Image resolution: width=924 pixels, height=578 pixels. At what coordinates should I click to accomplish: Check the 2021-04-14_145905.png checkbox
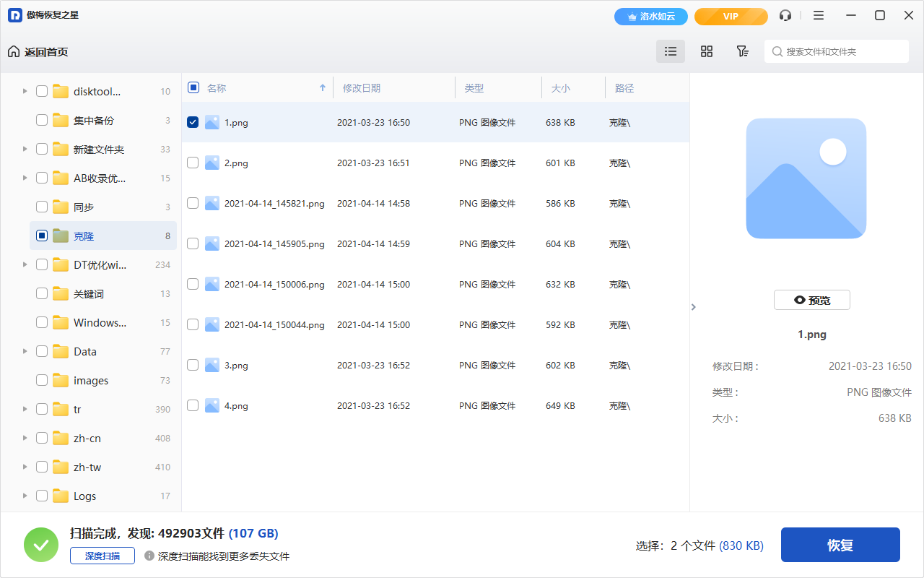[193, 243]
